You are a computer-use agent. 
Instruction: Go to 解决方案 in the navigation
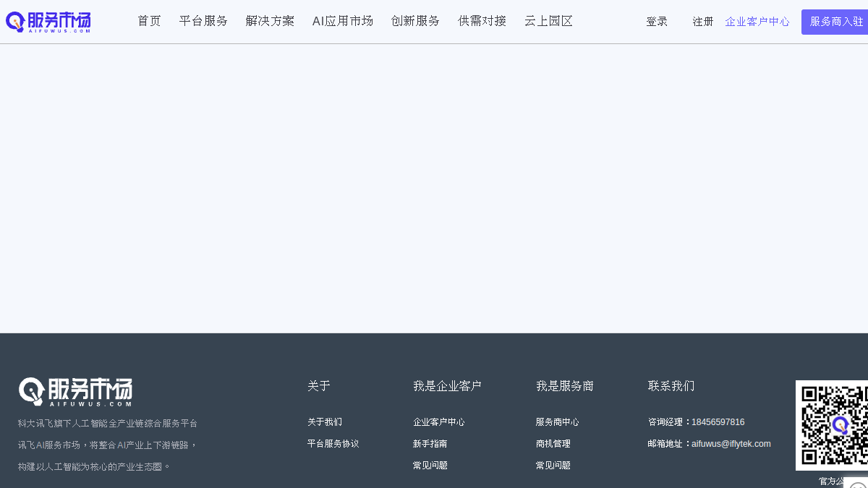point(270,21)
